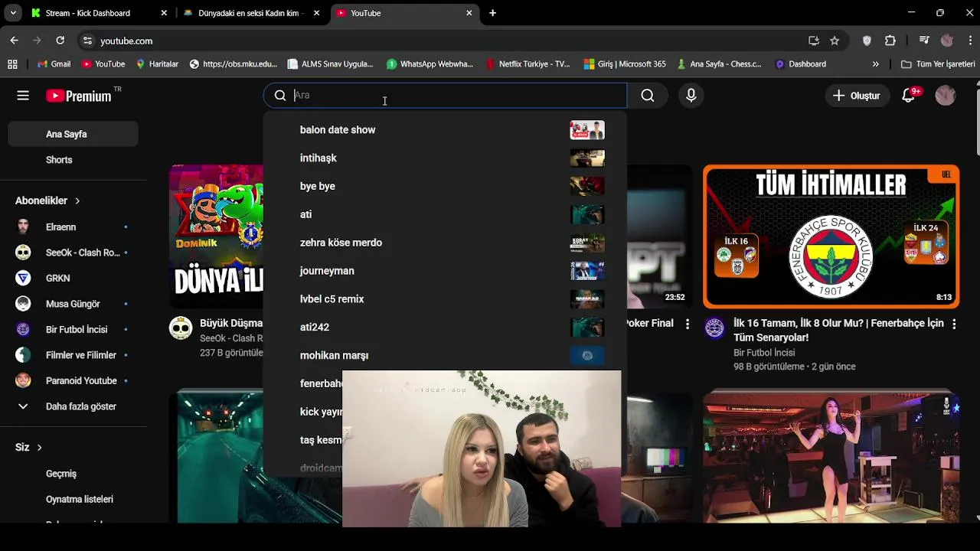Open the YouTube account avatar menu
Screen dimensions: 980x551
tap(946, 96)
